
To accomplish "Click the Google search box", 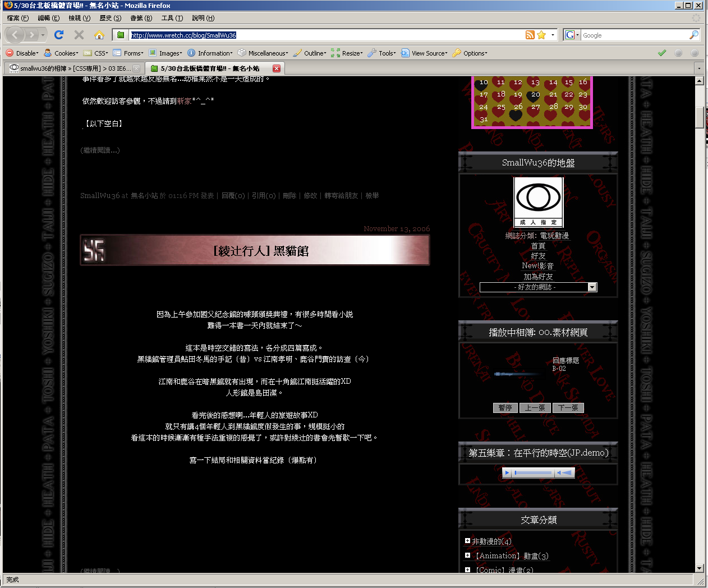I will 634,35.
